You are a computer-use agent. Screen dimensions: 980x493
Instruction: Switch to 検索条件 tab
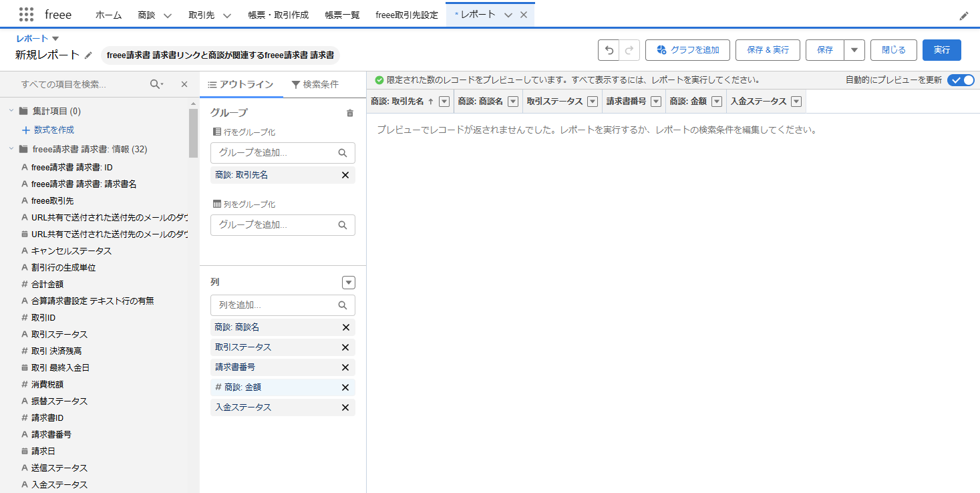(315, 85)
